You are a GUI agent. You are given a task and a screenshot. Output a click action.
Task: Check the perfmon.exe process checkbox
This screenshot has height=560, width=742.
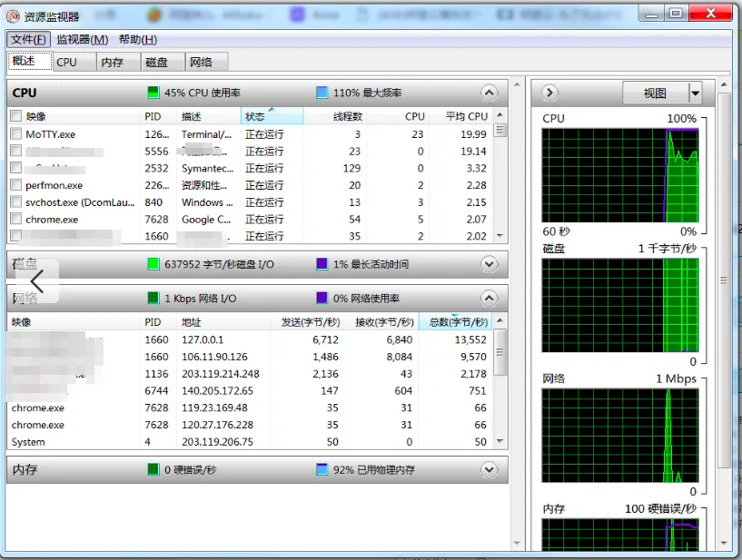click(x=15, y=185)
